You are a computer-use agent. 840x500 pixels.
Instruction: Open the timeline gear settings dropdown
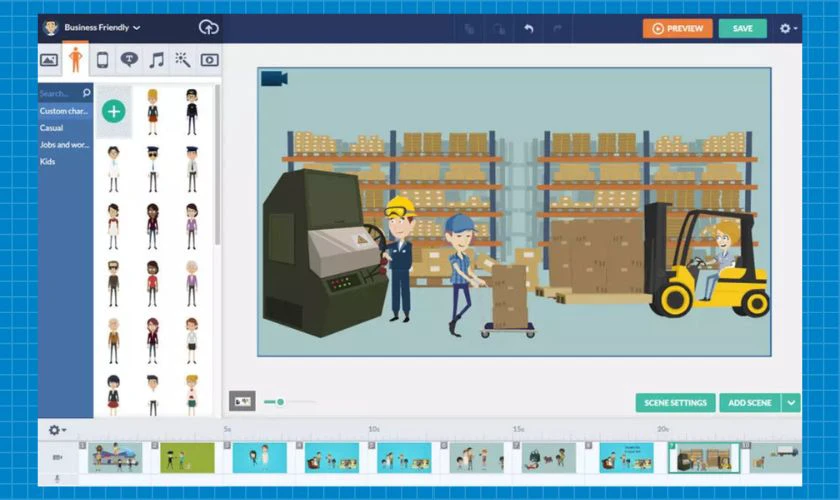tap(57, 430)
